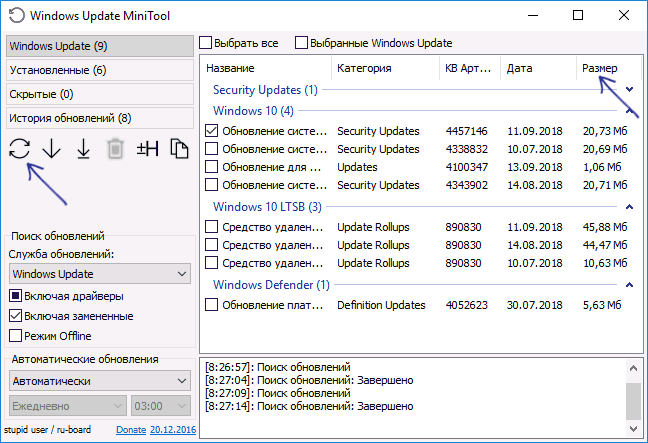Image resolution: width=648 pixels, height=443 pixels.
Task: Check the 14.08.2018 Update Rollups row checkbox
Action: [x=212, y=245]
